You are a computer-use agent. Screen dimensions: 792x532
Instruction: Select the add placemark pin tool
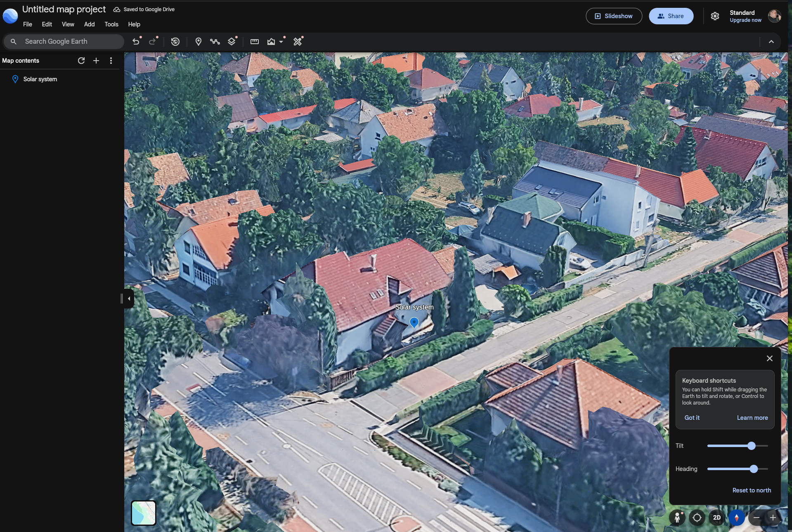pyautogui.click(x=199, y=41)
